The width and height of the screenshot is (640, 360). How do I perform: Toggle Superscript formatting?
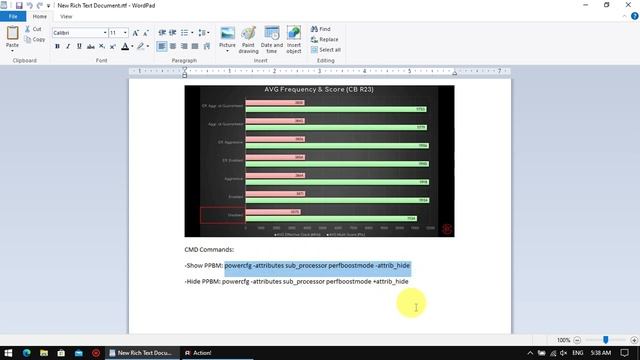point(113,46)
